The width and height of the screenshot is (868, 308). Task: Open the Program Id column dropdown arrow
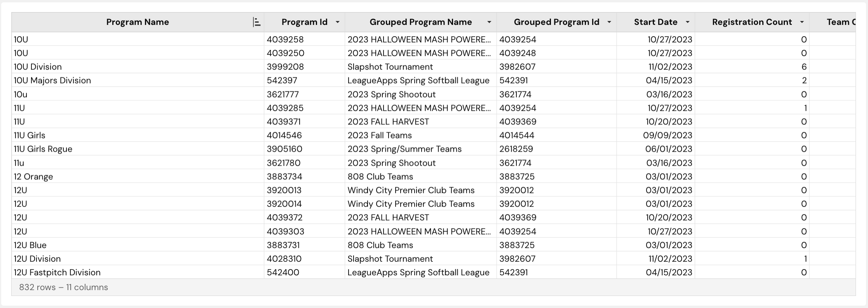coord(337,22)
